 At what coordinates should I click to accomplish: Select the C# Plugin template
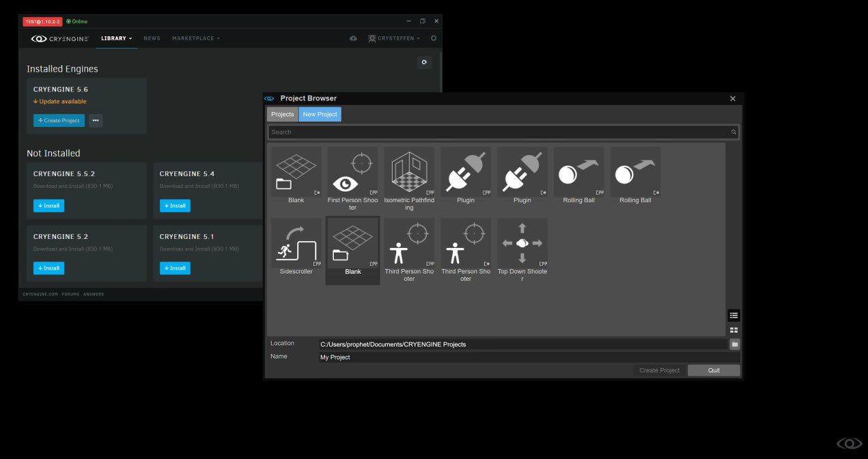tap(522, 176)
